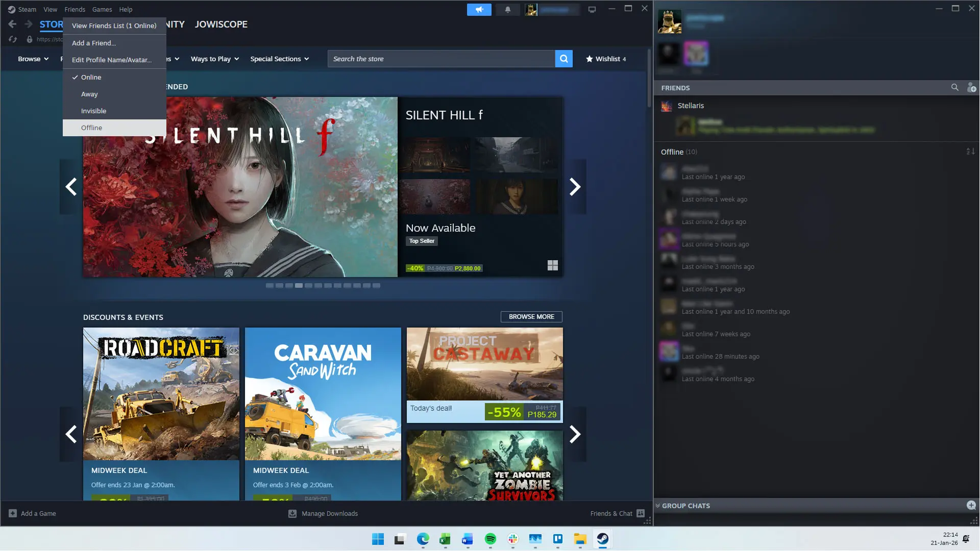Switch your status to Offline
Viewport: 980px width, 551px height.
tap(91, 128)
